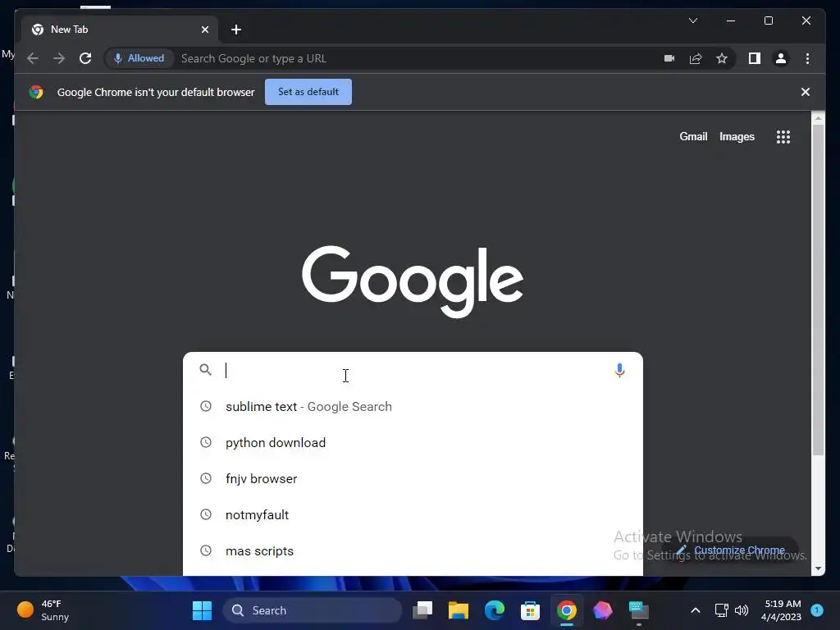
Task: Open notification badge in taskbar corner
Action: pyautogui.click(x=817, y=610)
